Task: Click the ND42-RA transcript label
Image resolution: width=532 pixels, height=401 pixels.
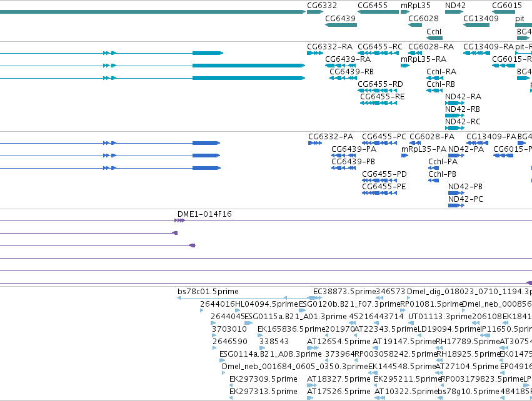Action: (x=463, y=97)
